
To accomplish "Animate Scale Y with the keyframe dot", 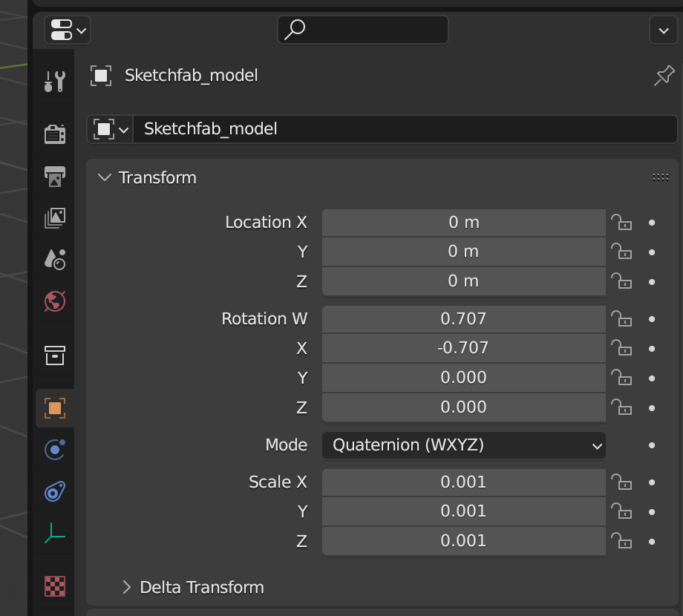I will [652, 512].
